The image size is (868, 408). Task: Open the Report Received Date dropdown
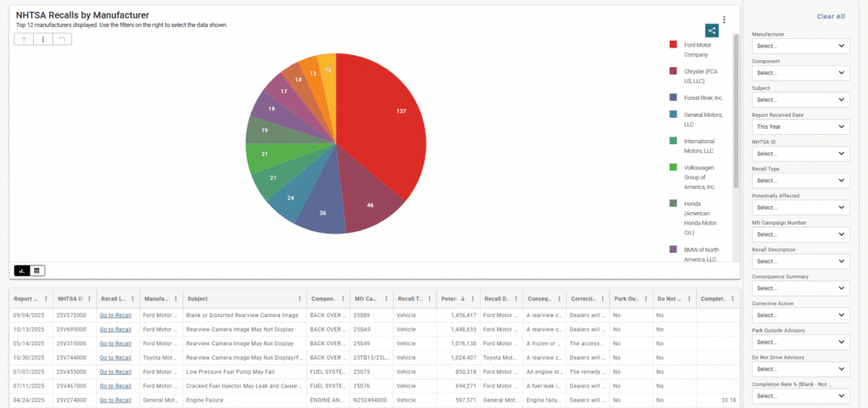coord(800,126)
